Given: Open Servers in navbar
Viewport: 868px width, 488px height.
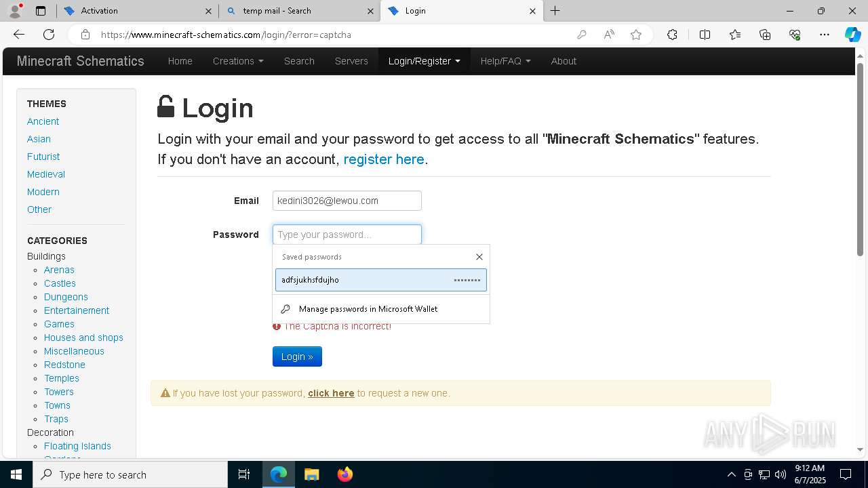Looking at the screenshot, I should (x=351, y=61).
